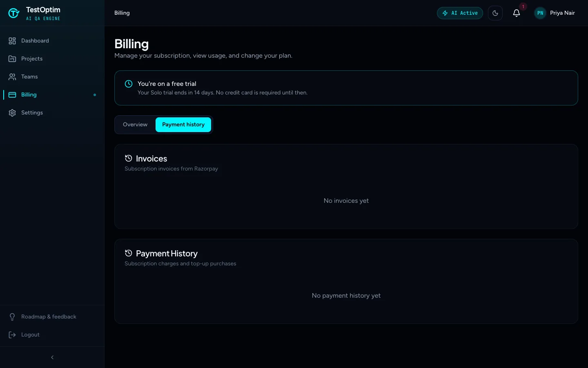
Task: Click 'Subscription charges and top-up purchases' text
Action: [x=180, y=264]
